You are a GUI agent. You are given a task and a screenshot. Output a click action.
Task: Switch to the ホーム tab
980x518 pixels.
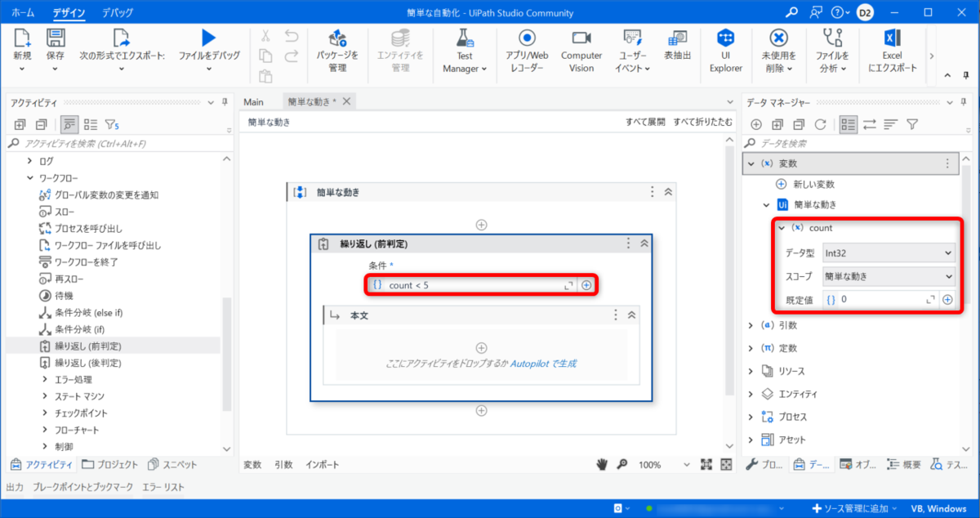tap(23, 12)
